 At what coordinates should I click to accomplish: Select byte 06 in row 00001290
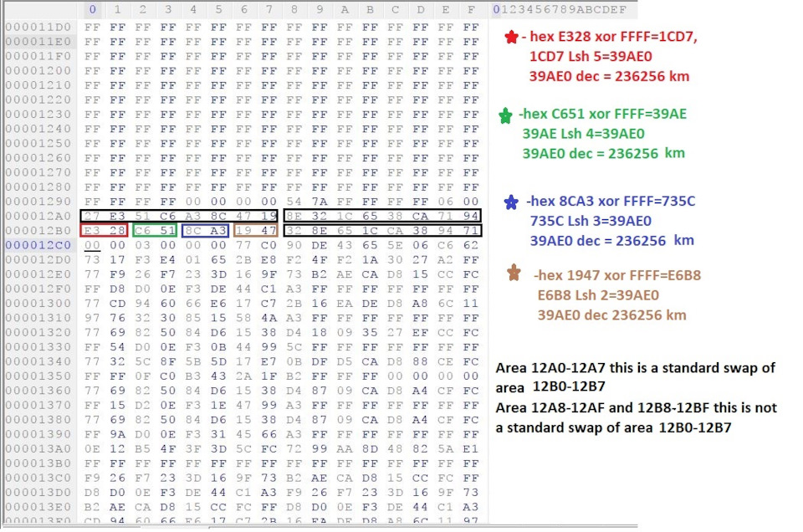click(446, 202)
